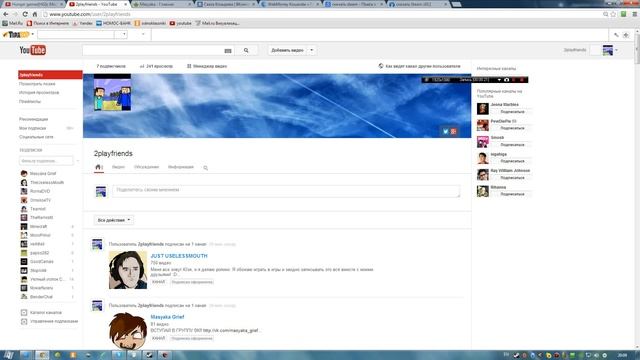Open the Masyaka Grief feed title link
This screenshot has height=360, width=640.
pos(167,317)
